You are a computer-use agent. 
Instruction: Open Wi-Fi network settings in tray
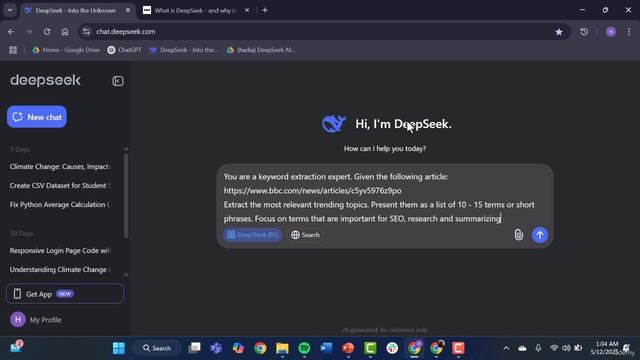tap(554, 348)
